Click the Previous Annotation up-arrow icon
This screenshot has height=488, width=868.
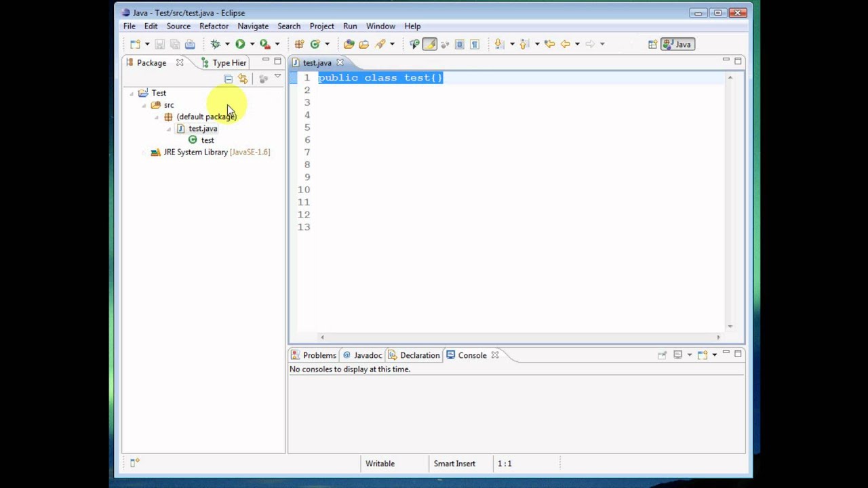point(524,44)
